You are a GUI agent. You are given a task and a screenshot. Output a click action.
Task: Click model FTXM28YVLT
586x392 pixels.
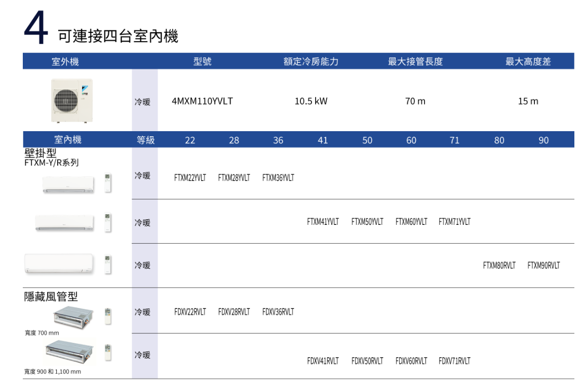click(x=234, y=178)
